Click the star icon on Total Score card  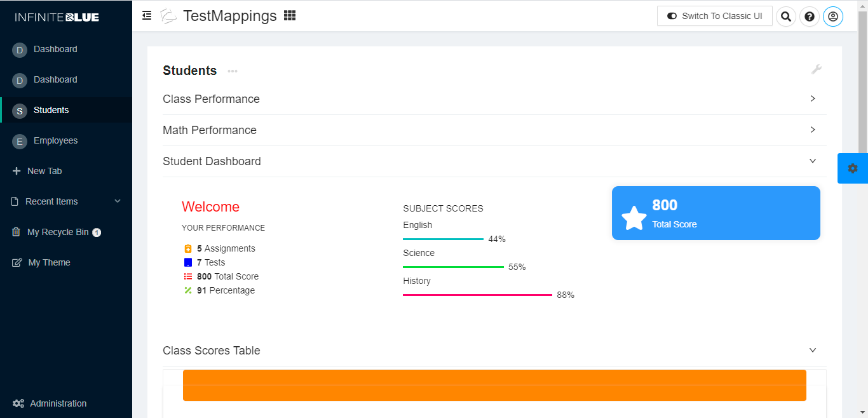(x=634, y=218)
